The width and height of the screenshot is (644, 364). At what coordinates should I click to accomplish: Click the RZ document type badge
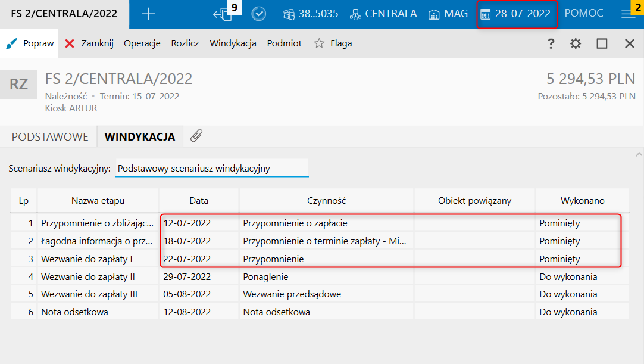point(18,85)
